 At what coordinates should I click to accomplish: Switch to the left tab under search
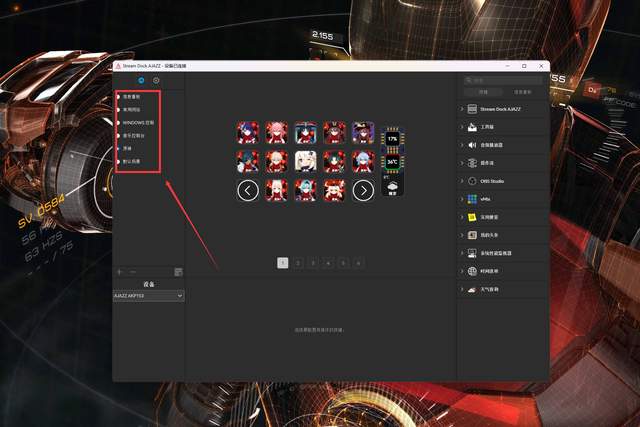coord(483,92)
